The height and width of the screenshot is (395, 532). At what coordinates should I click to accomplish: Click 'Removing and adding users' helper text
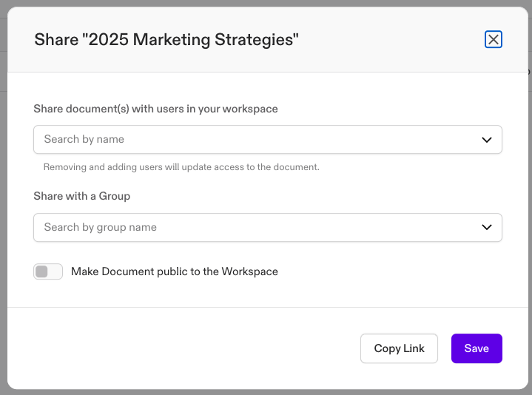point(181,167)
